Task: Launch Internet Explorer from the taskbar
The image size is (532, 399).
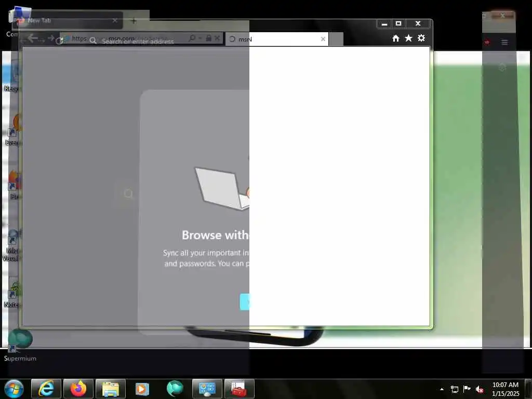Action: click(46, 389)
